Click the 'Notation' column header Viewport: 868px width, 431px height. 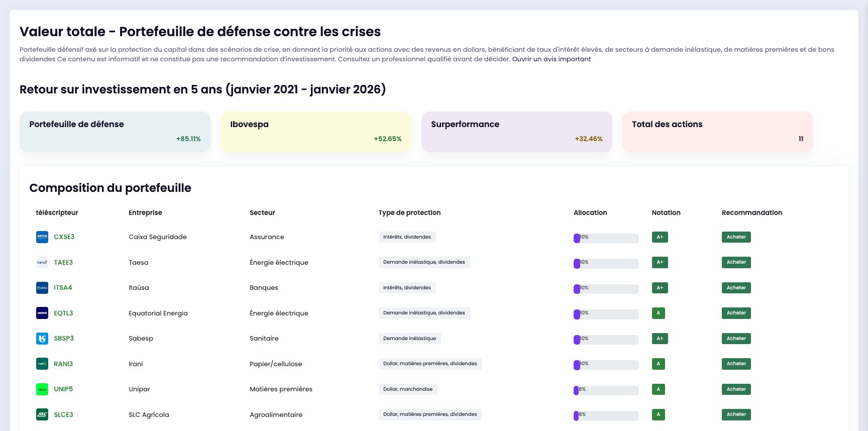coord(666,212)
